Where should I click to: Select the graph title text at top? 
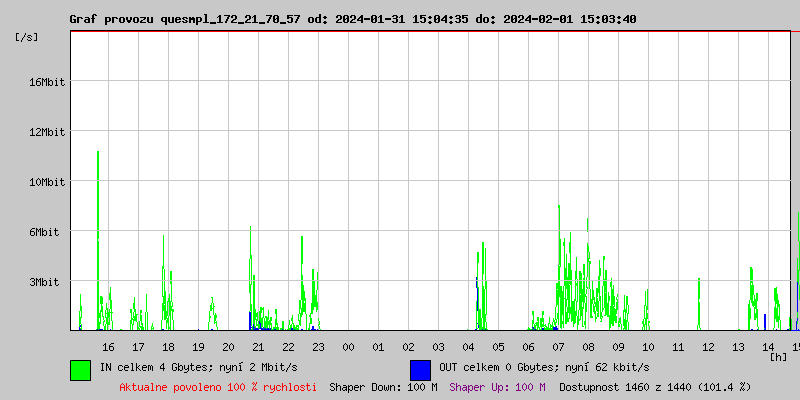point(352,19)
